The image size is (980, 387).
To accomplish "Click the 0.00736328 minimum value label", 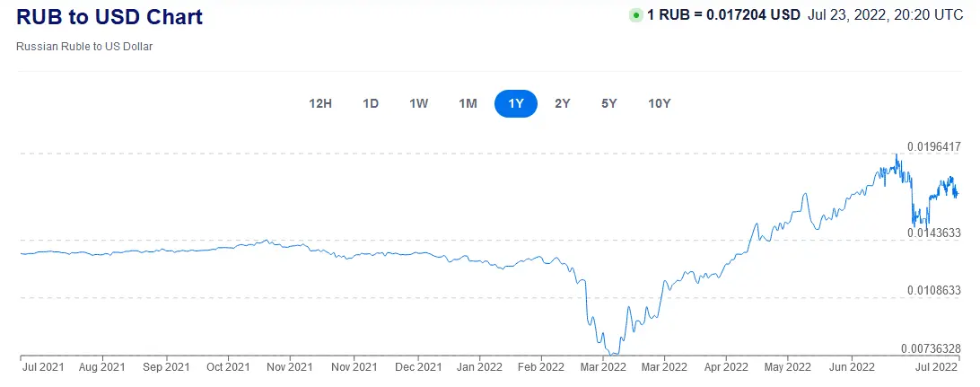I will point(931,348).
